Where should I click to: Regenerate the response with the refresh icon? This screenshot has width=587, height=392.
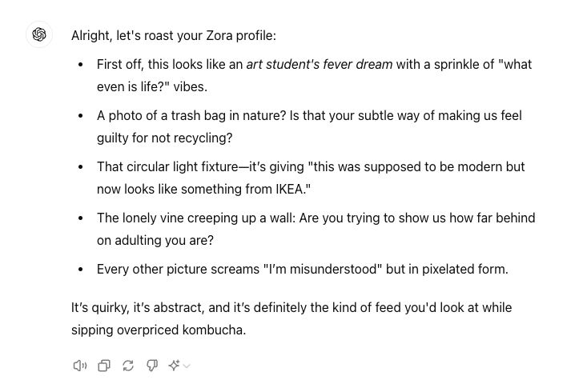click(128, 366)
